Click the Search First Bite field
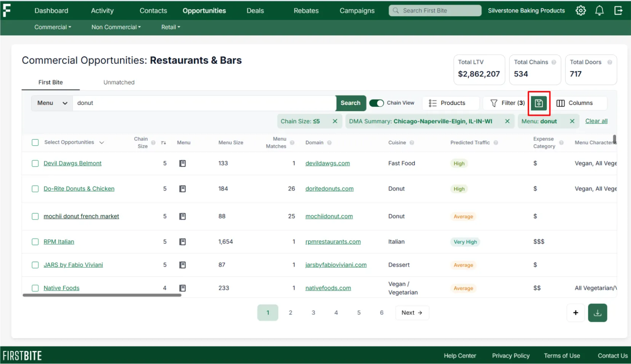Screen dimensions: 631x364 tap(435, 11)
